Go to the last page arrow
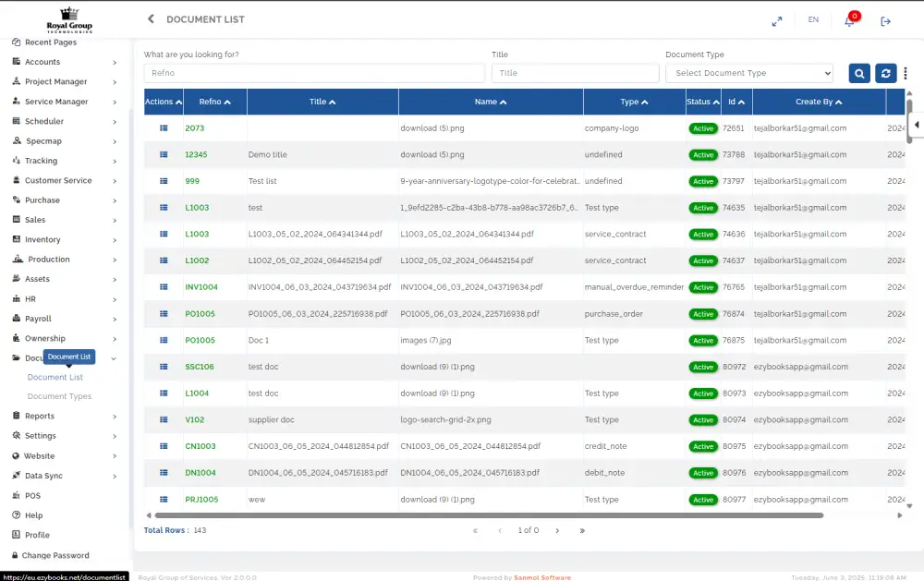The width and height of the screenshot is (924, 581). (582, 531)
